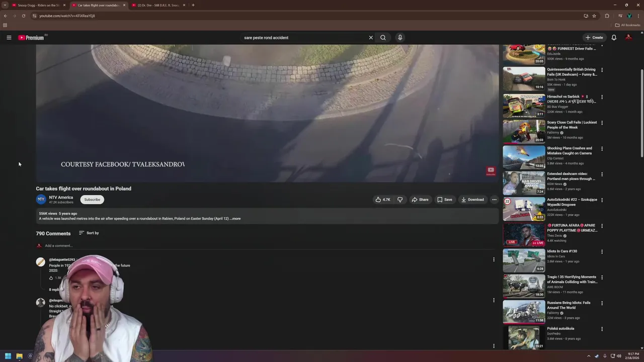Save the video to a playlist

pos(444,200)
